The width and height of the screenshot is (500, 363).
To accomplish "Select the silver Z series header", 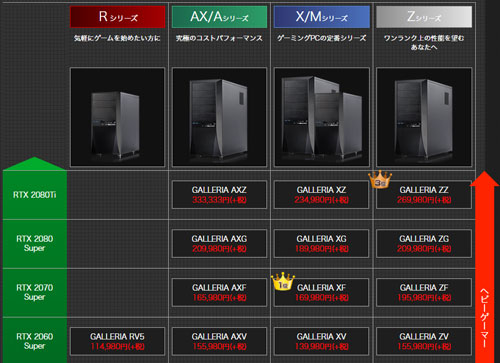I will pos(424,17).
